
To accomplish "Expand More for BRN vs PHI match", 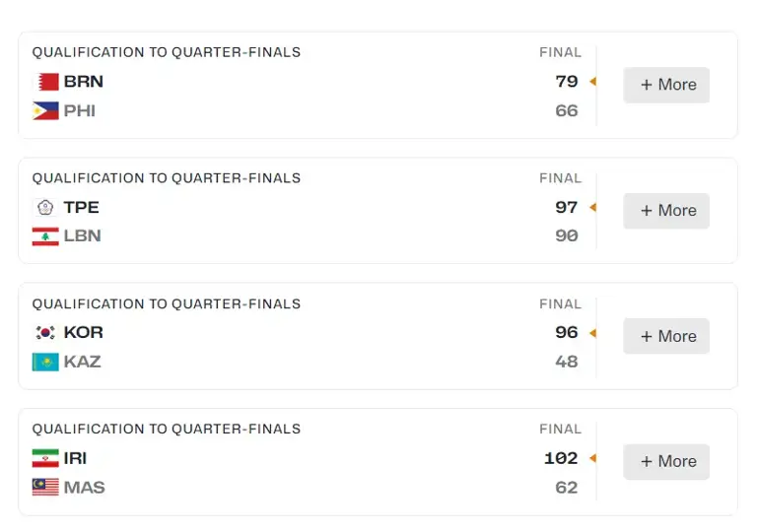I will pyautogui.click(x=666, y=85).
